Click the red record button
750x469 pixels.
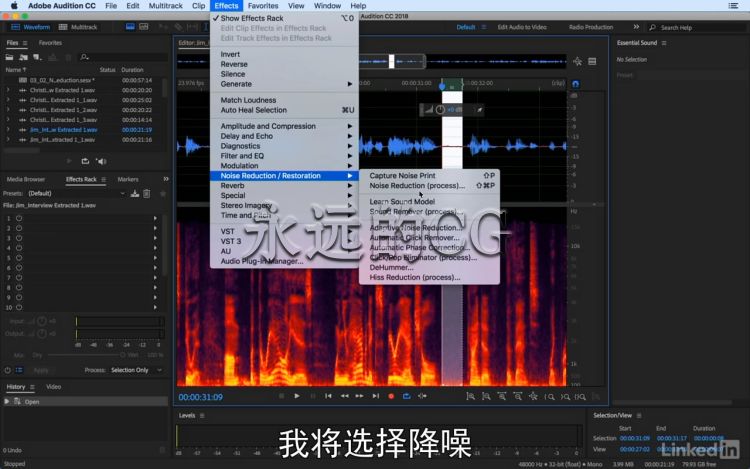point(391,396)
